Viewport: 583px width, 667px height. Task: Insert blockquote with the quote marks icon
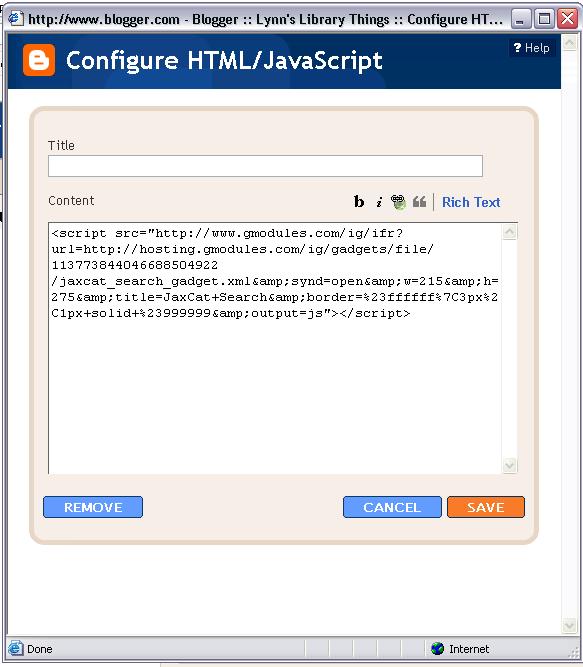(x=419, y=202)
